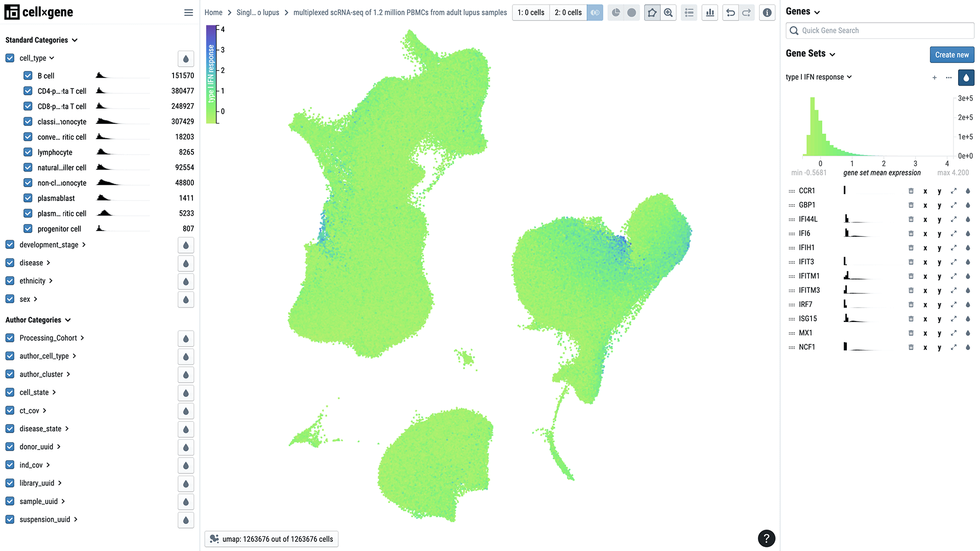
Task: Go to Home in the breadcrumb
Action: (213, 12)
